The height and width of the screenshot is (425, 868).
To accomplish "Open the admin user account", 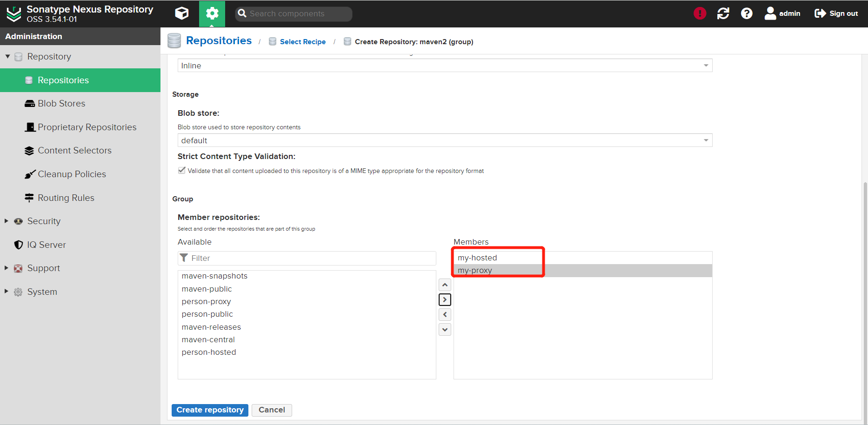I will coord(782,13).
